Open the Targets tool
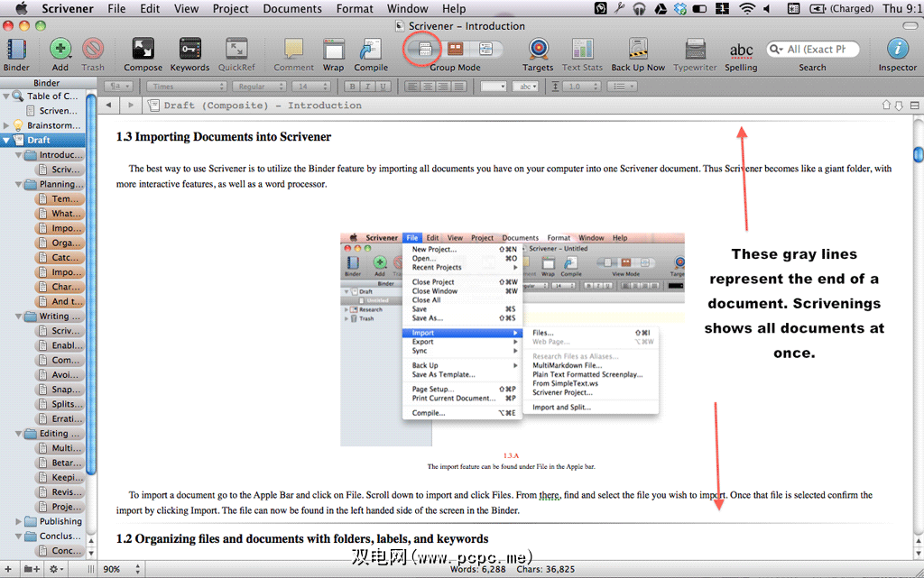 [538, 50]
